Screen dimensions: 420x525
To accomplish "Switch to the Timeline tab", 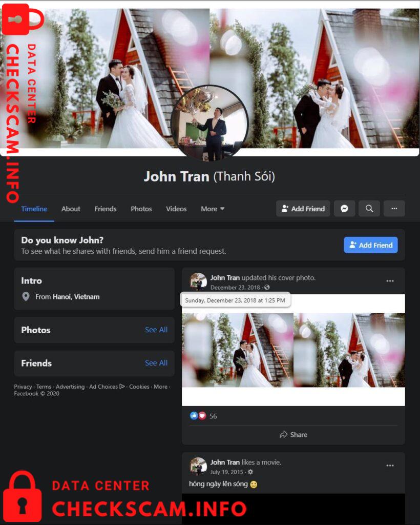I will click(34, 209).
